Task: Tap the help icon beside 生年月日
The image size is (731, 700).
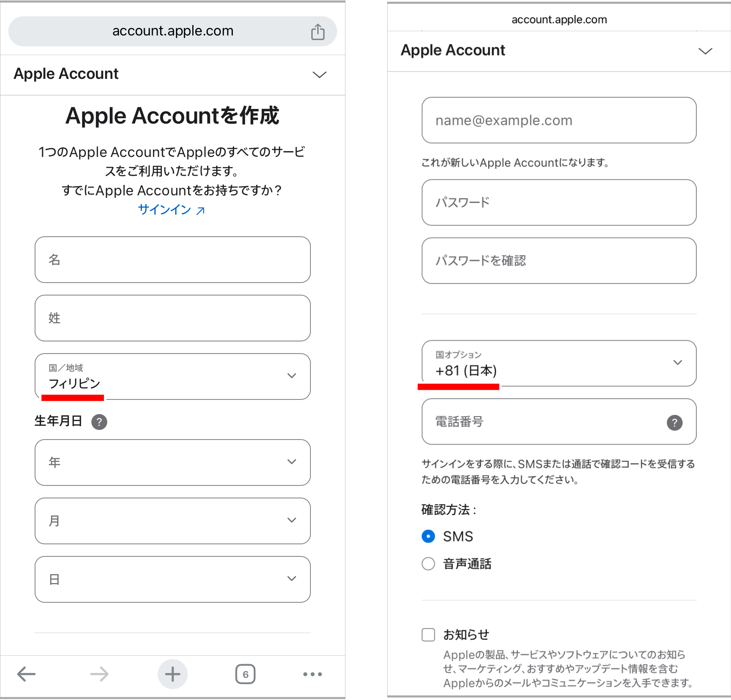Action: tap(99, 422)
